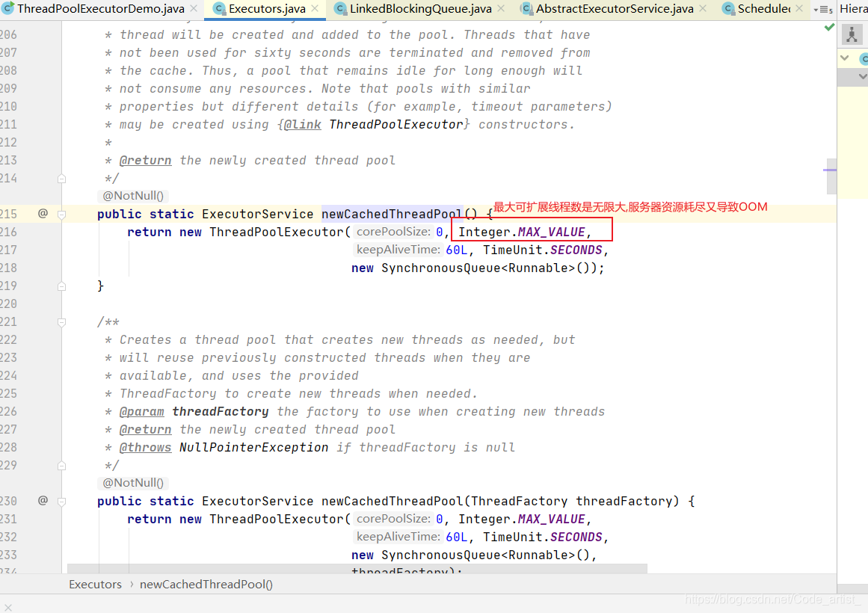This screenshot has width=868, height=613.
Task: Click class icon in Hierarchy tree
Action: point(864,59)
